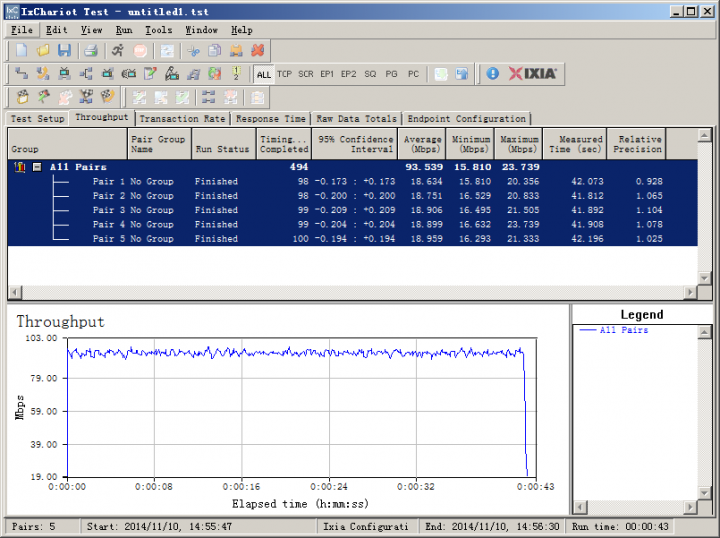Click the Paste clipboard icon
Image resolution: width=720 pixels, height=538 pixels.
236,50
